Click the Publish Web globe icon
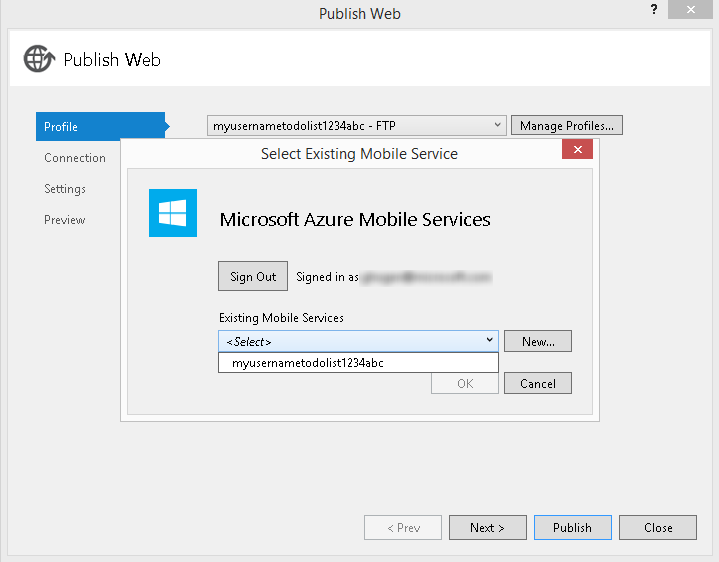Viewport: 719px width, 562px height. click(x=39, y=59)
